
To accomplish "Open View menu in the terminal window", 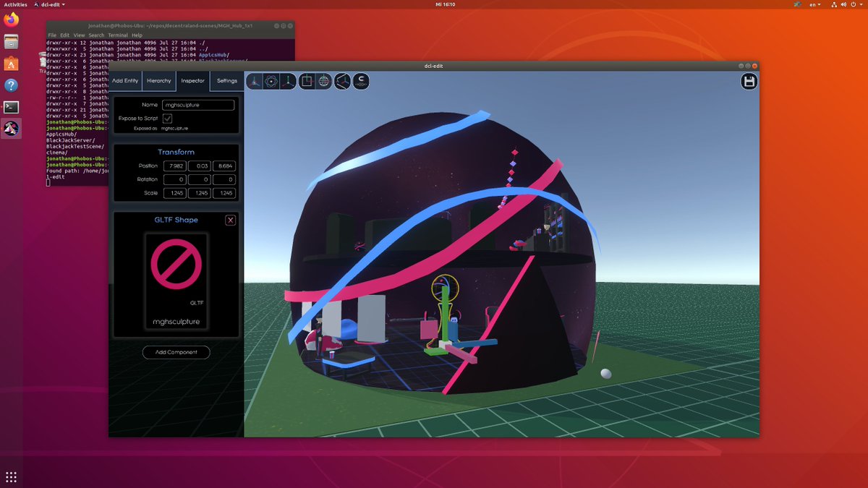I will 79,35.
